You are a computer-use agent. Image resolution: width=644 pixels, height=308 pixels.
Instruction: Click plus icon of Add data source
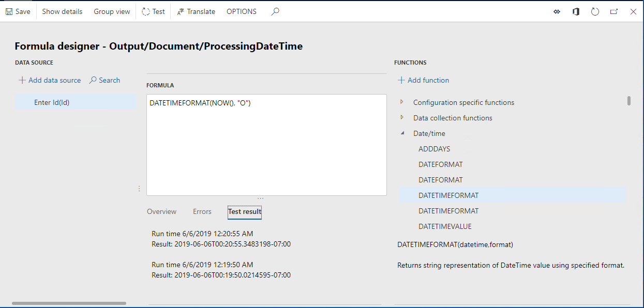22,80
